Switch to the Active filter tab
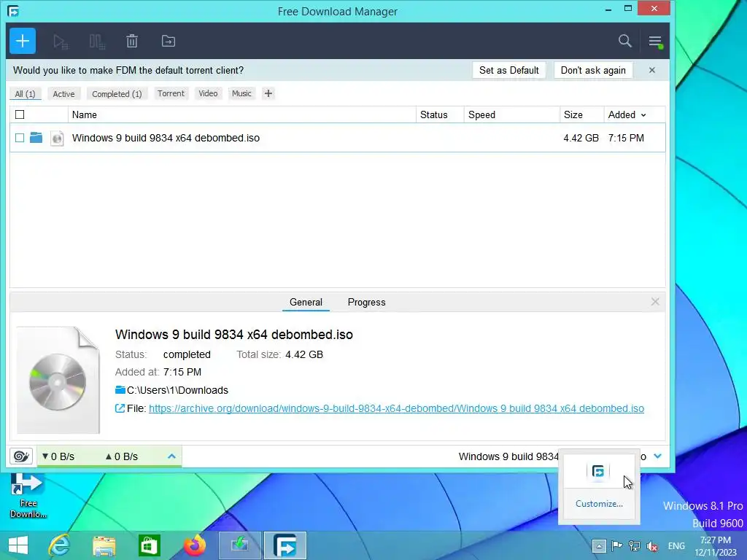Image resolution: width=747 pixels, height=560 pixels. [64, 94]
